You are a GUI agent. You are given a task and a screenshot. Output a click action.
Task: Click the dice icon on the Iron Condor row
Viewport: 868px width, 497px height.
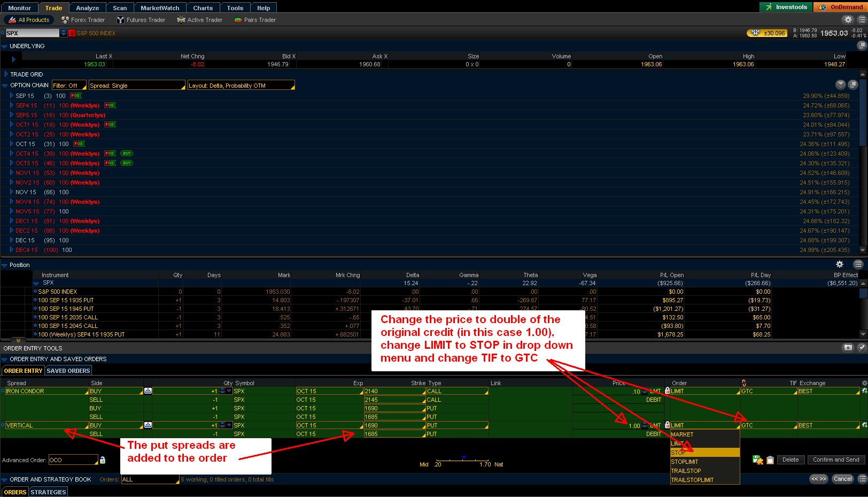click(x=148, y=391)
